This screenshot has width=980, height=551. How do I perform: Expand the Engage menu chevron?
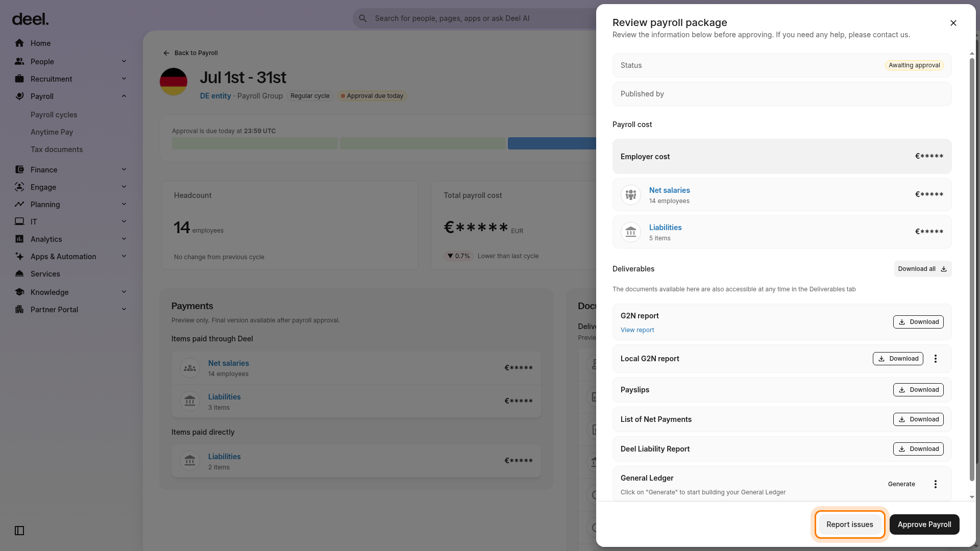[x=124, y=187]
